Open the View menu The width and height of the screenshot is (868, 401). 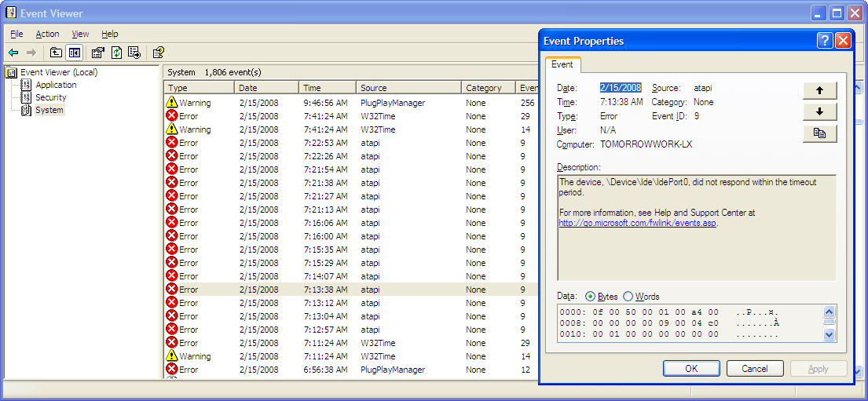(x=80, y=34)
